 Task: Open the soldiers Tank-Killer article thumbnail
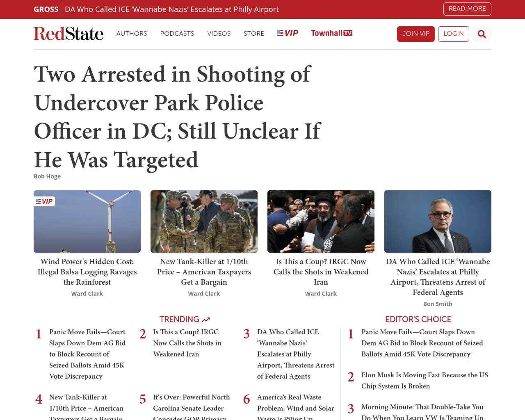pyautogui.click(x=204, y=221)
